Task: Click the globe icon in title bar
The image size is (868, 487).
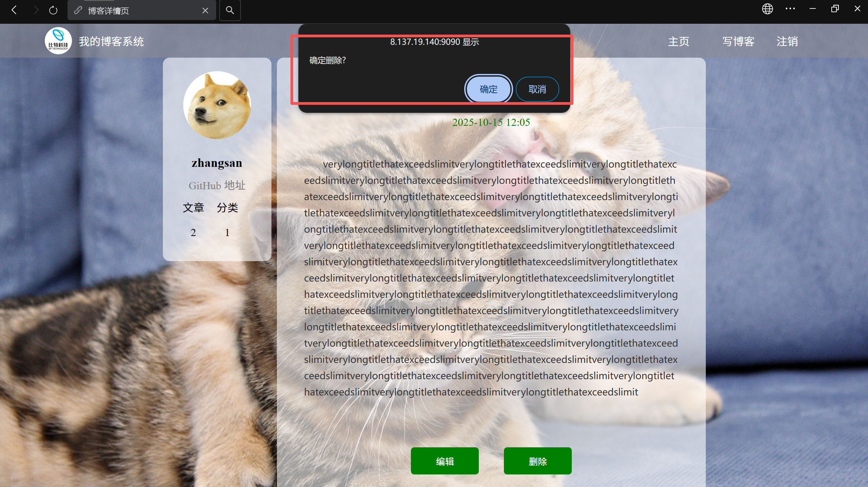Action: [767, 9]
